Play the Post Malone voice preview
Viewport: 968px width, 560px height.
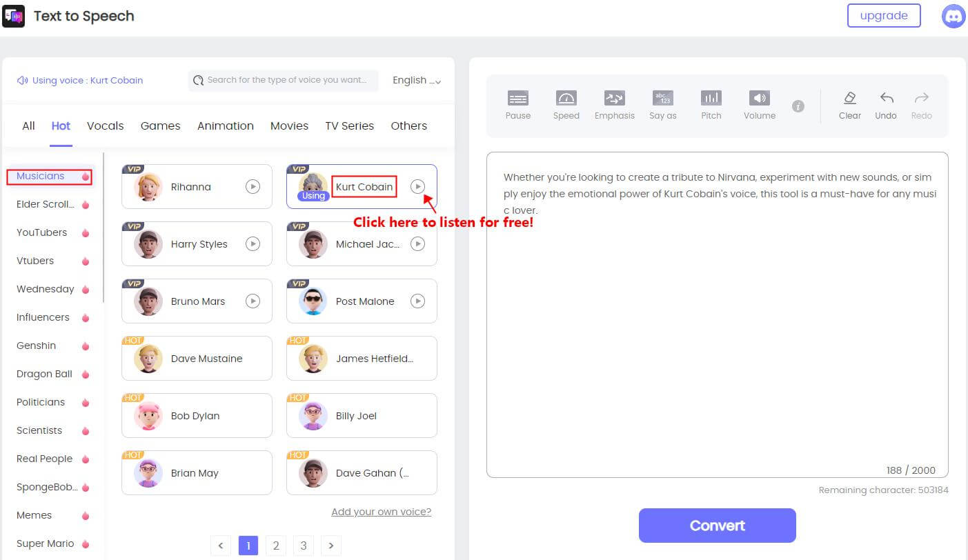point(417,301)
